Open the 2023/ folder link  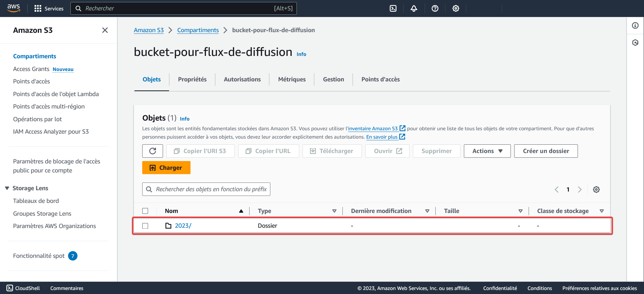[x=183, y=226]
